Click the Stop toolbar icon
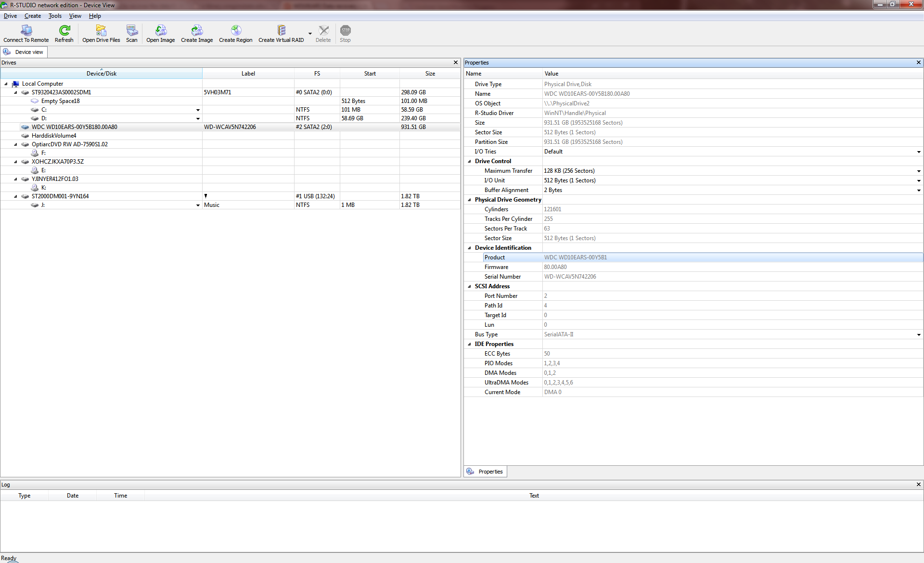This screenshot has width=924, height=563. pos(345,30)
